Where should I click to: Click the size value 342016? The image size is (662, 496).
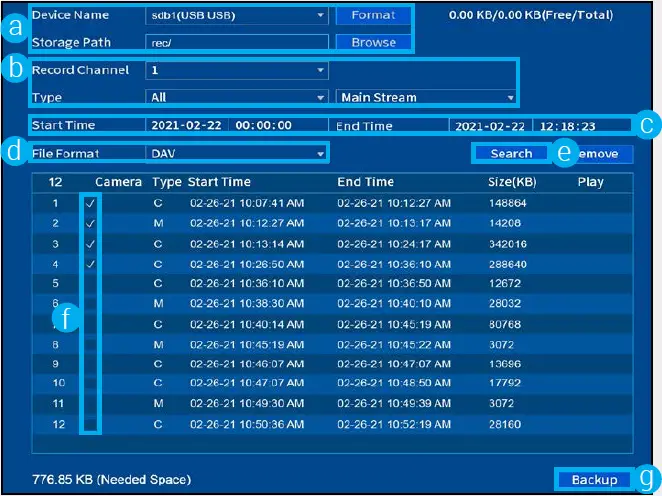[508, 244]
